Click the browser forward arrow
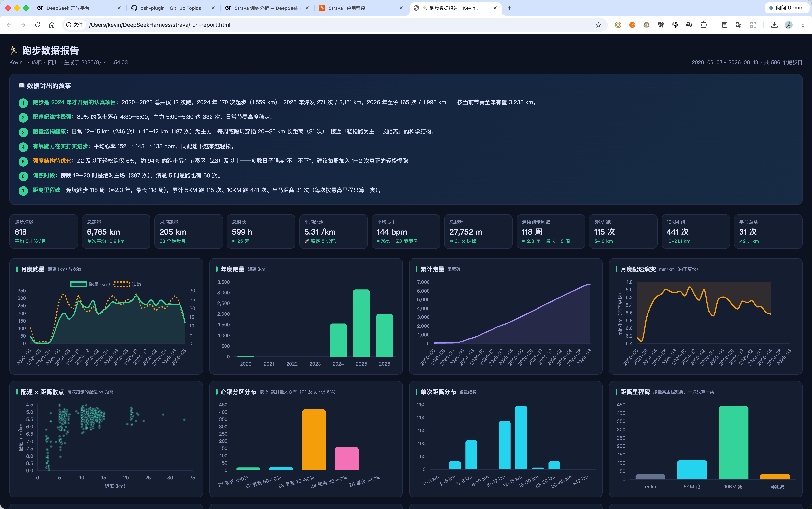Viewport: 812px width, 509px height. 23,25
